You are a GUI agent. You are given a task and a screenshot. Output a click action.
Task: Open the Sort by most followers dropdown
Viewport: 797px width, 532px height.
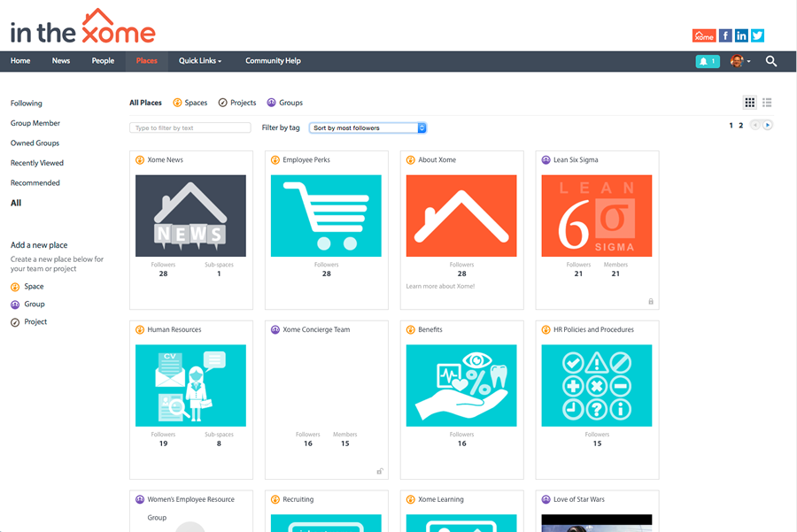(x=368, y=128)
